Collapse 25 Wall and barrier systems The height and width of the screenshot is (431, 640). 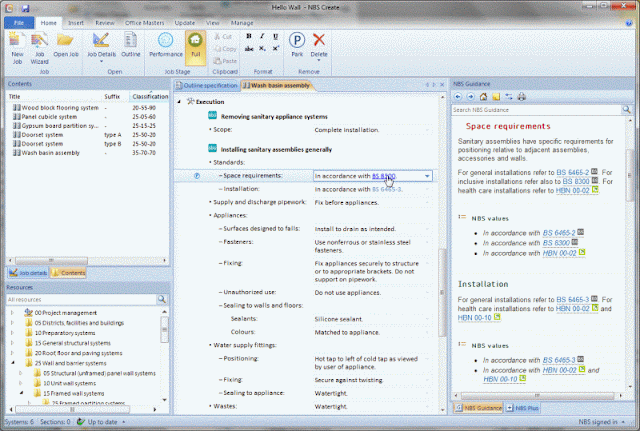tap(13, 363)
